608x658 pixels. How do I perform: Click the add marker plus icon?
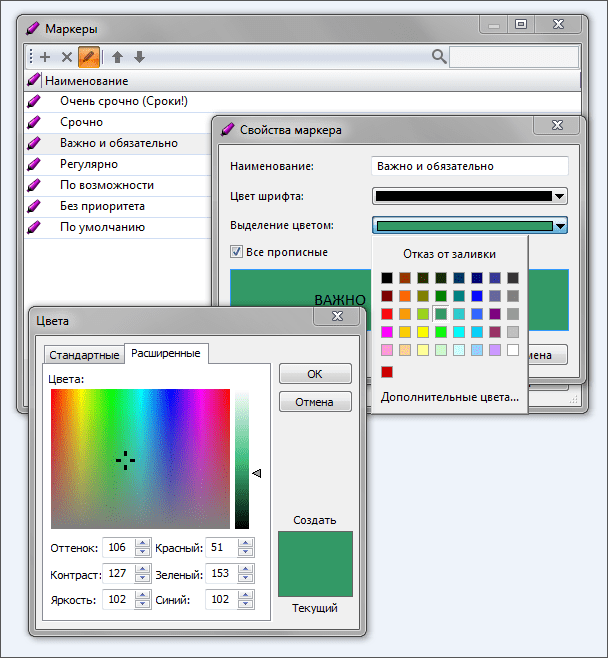coord(45,58)
